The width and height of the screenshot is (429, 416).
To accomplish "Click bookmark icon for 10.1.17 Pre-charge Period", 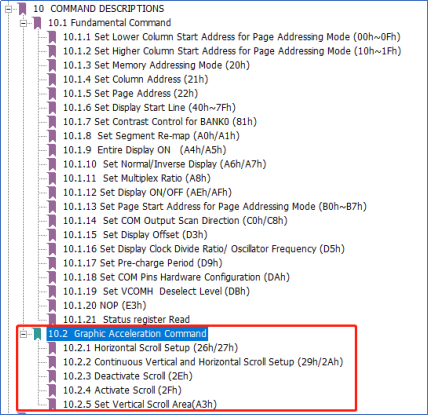I will (x=52, y=263).
